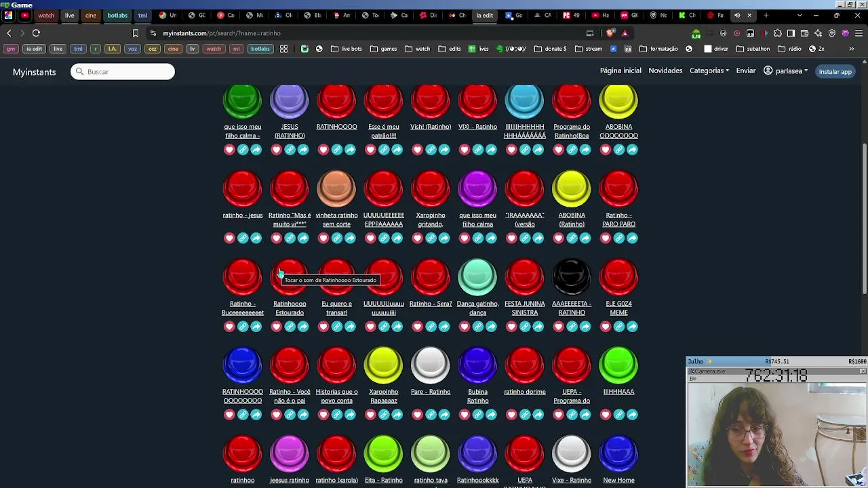
Task: Click the Buscar search field
Action: pyautogui.click(x=123, y=71)
